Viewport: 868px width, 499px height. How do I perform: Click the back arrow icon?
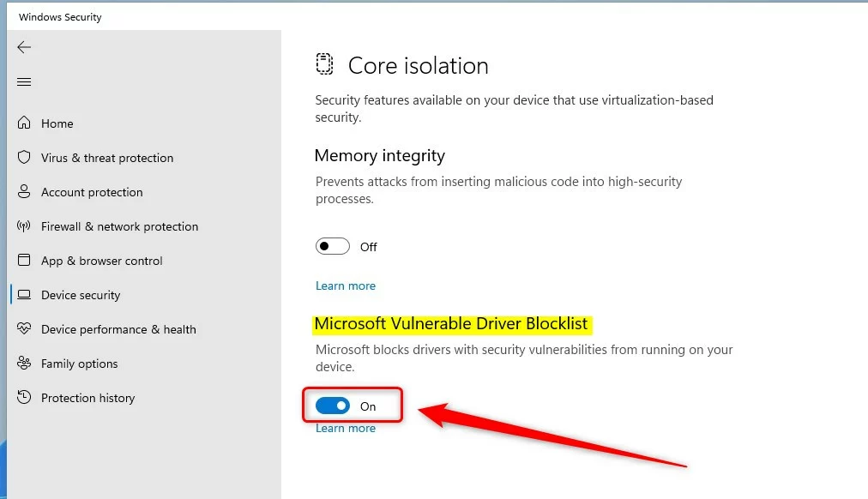[x=24, y=47]
